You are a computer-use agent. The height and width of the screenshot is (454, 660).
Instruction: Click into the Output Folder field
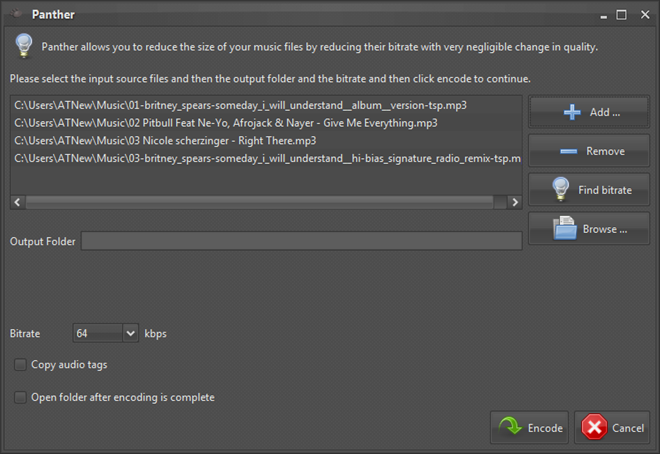click(301, 241)
